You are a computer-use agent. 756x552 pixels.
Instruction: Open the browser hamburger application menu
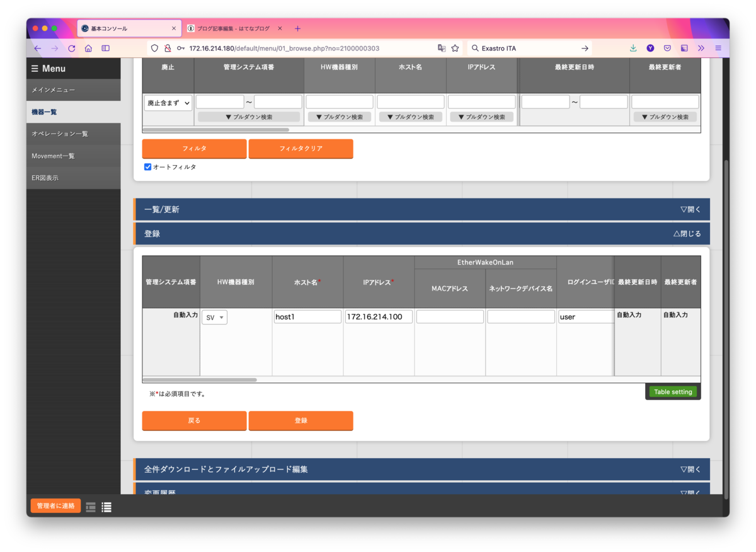[718, 48]
